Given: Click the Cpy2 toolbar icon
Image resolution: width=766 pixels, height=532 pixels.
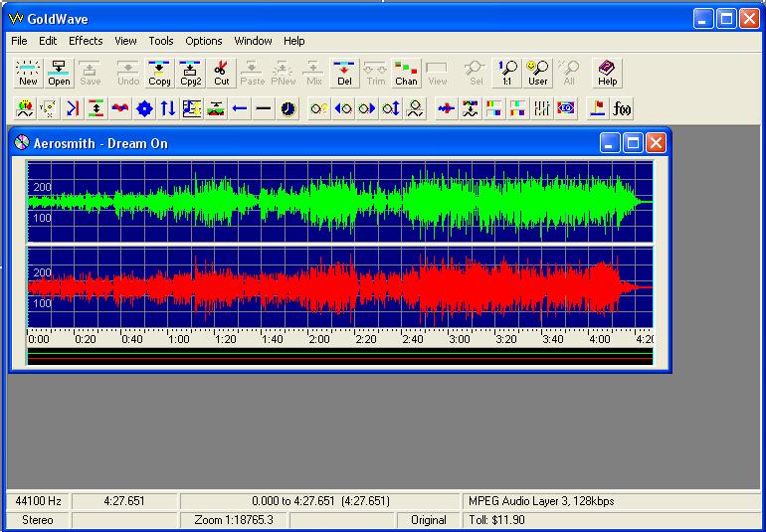Looking at the screenshot, I should (x=190, y=73).
